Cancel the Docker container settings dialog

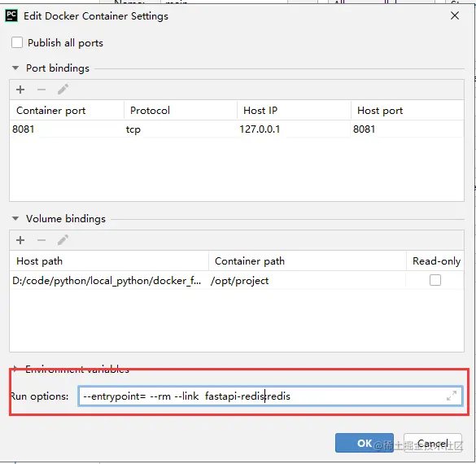433,443
